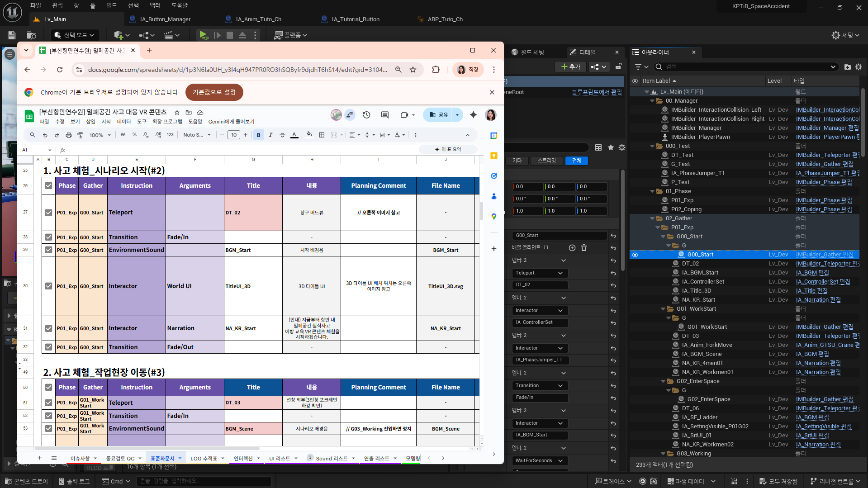Toggle checkbox in the BGM_Start row
Screen dimensions: 868x488
[48, 250]
